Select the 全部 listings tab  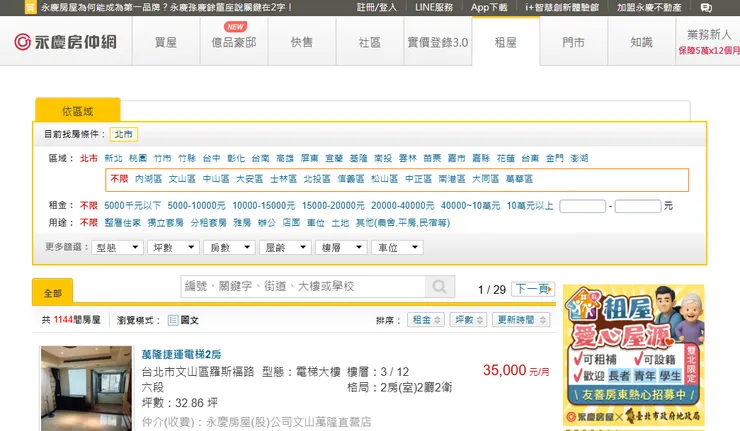pyautogui.click(x=52, y=293)
